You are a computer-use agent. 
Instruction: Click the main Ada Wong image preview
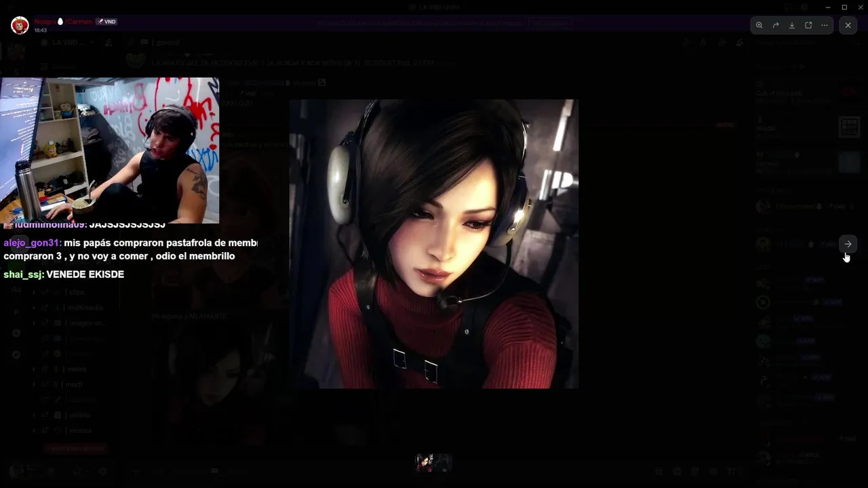pos(434,244)
